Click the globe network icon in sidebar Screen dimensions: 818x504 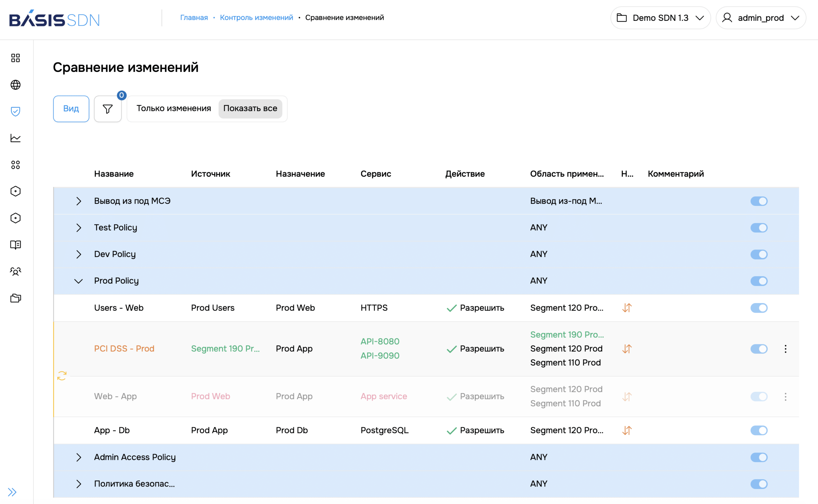click(x=15, y=85)
